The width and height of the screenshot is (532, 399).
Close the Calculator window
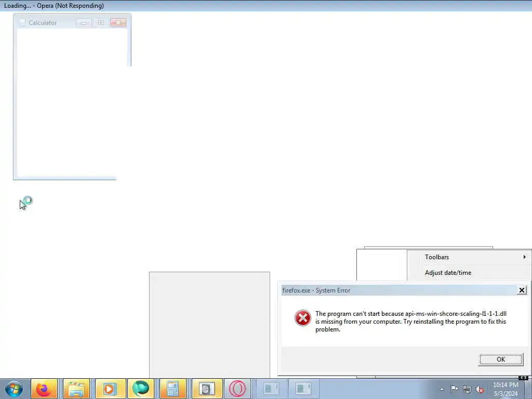[x=118, y=22]
